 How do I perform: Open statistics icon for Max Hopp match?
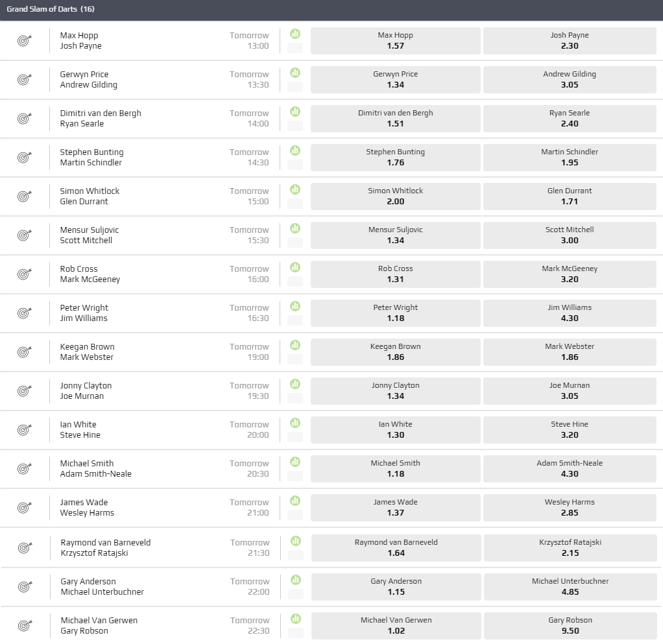click(x=295, y=34)
